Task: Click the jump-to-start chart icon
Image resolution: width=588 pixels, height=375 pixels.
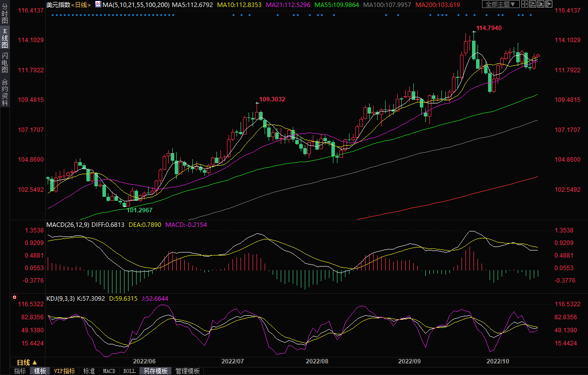Action: 533,5
